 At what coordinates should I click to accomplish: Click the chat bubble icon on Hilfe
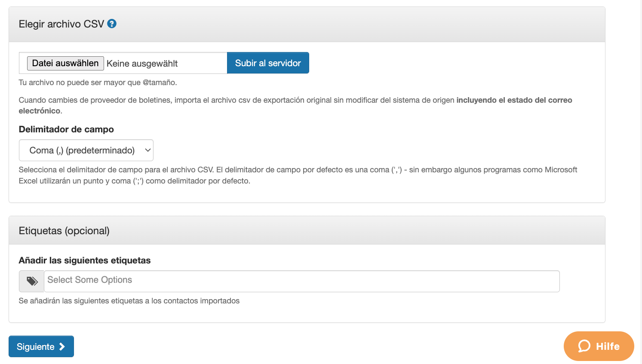[584, 346]
